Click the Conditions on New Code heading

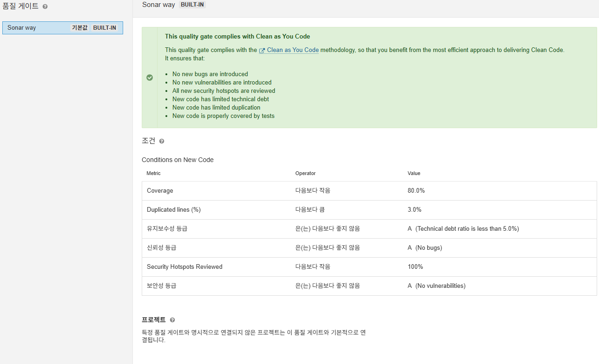(178, 160)
